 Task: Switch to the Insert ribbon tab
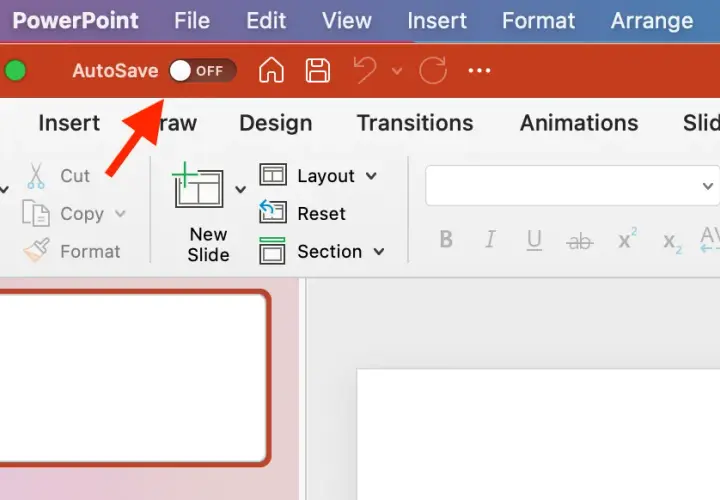[x=69, y=123]
